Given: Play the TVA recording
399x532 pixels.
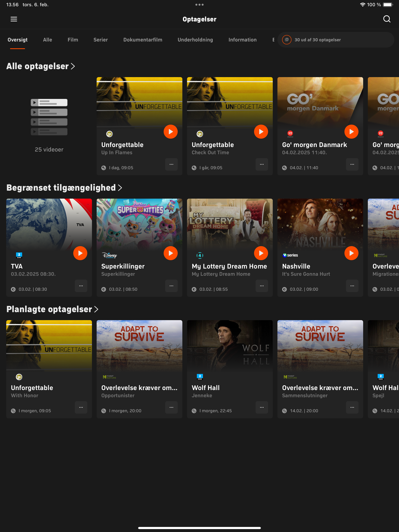Looking at the screenshot, I should pyautogui.click(x=80, y=253).
